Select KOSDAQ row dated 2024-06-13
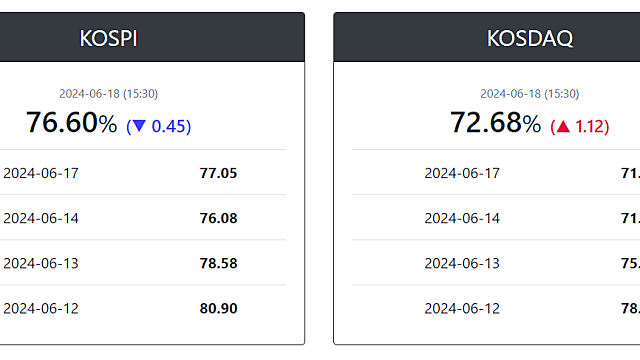This screenshot has width=640, height=360. click(x=496, y=263)
